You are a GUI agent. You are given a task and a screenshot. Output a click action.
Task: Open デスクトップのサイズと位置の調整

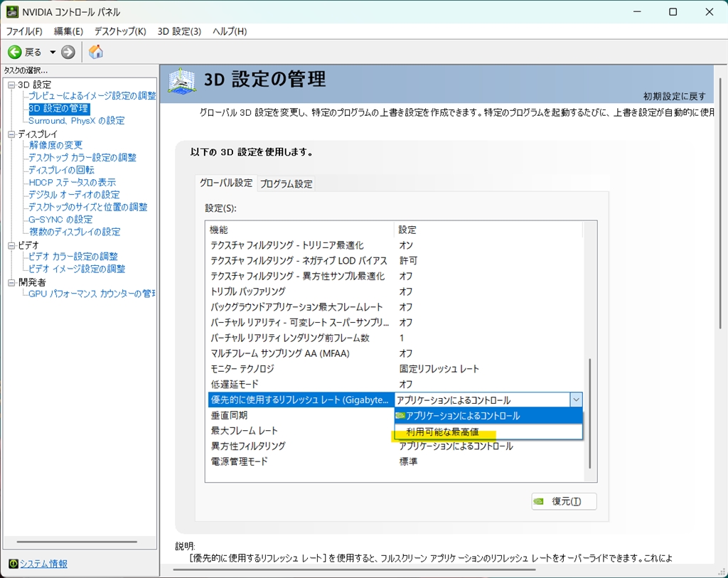tap(87, 207)
